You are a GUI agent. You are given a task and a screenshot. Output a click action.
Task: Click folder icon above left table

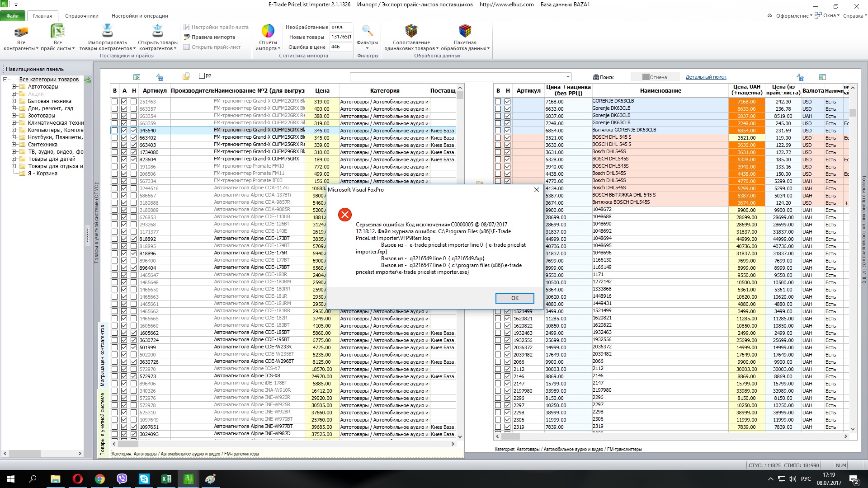click(186, 76)
